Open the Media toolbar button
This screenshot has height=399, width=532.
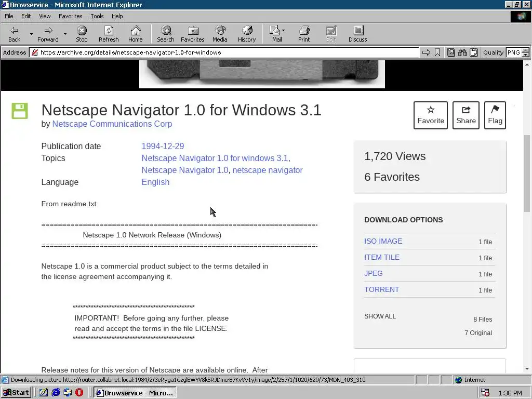[220, 34]
